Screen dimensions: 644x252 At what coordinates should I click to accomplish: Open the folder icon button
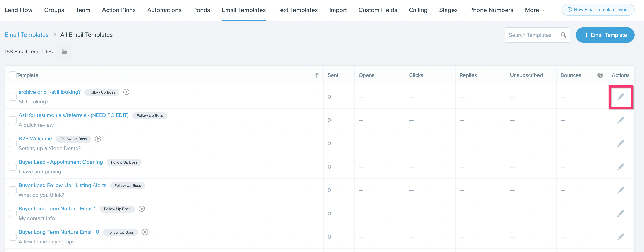pos(64,52)
